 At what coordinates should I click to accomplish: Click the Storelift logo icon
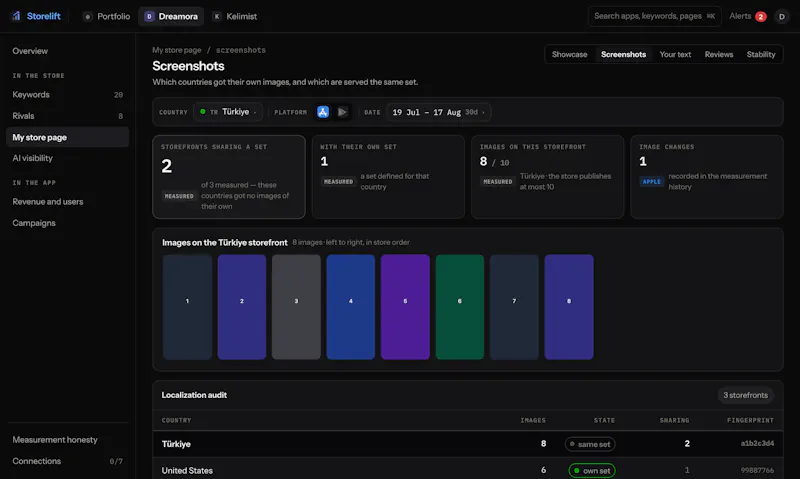(x=16, y=16)
